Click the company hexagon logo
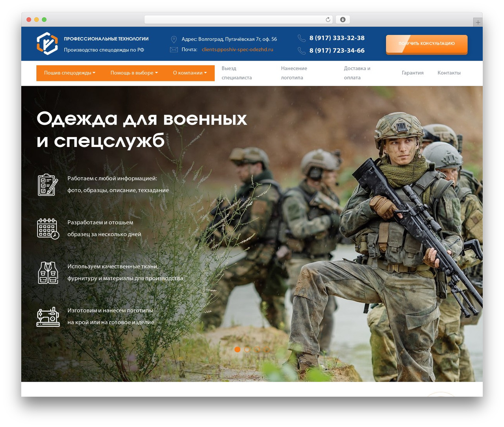 47,43
